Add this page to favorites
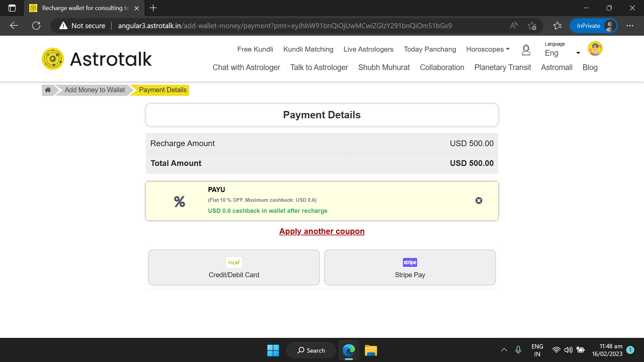 [532, 26]
